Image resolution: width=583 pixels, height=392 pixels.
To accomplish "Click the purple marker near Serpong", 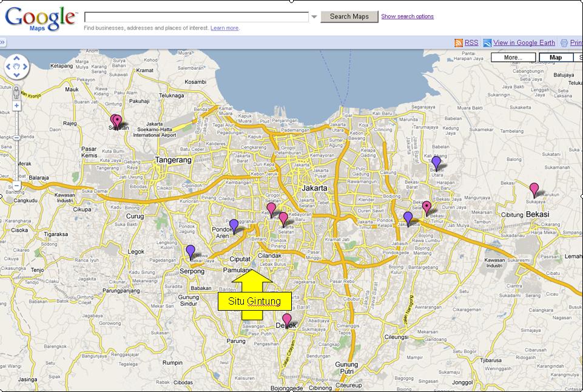I will coord(190,251).
